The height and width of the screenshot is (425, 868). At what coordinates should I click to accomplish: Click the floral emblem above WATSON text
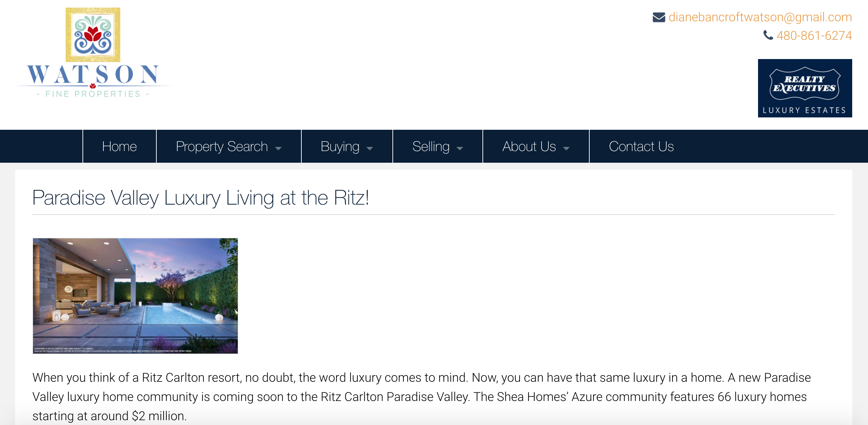[93, 35]
